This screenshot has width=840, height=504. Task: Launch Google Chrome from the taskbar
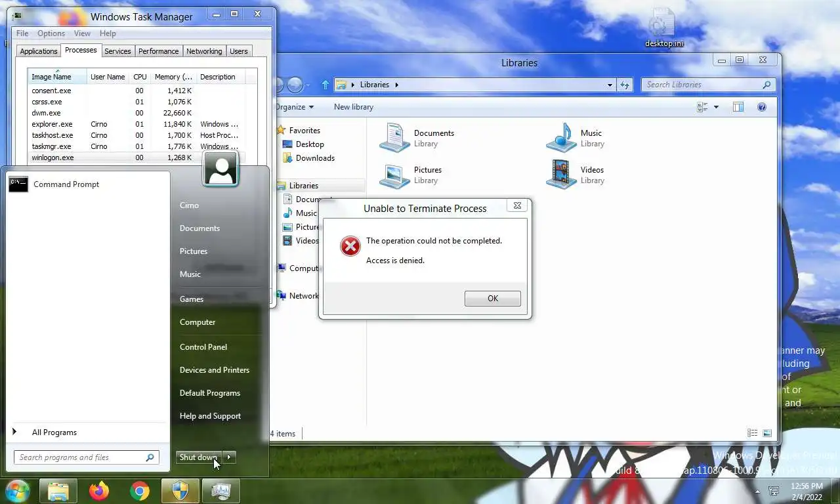tap(139, 491)
